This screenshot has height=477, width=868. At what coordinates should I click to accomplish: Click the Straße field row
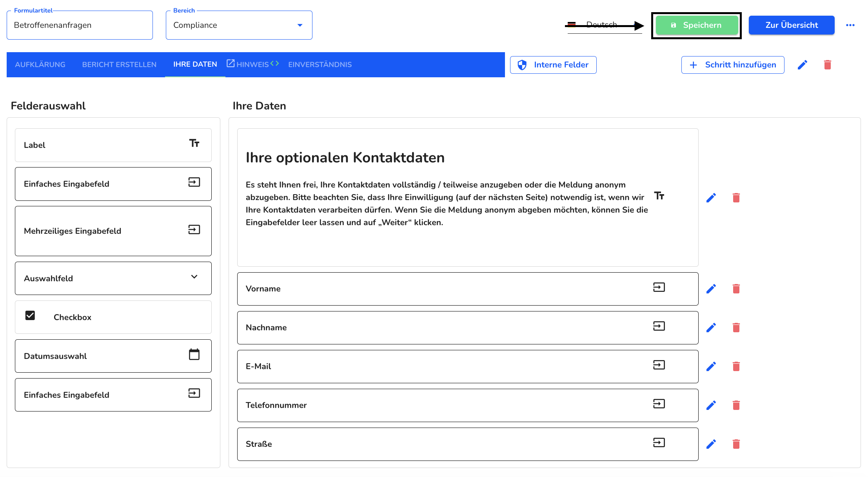[x=468, y=444]
